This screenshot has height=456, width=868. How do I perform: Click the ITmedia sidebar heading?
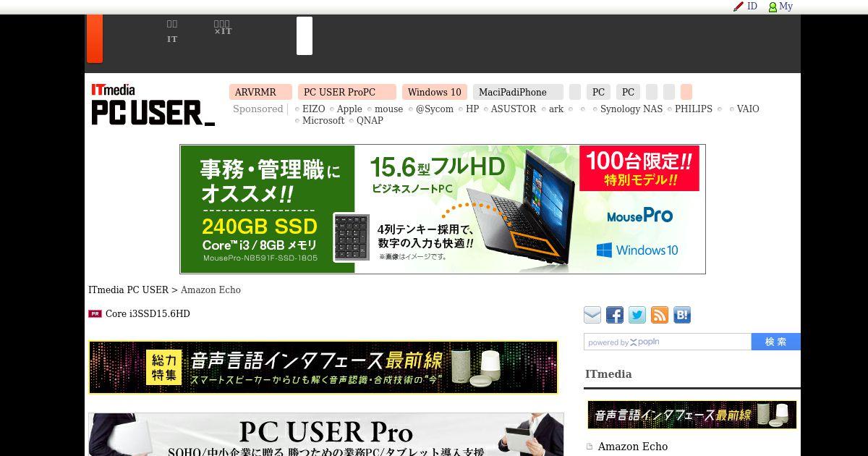tap(608, 374)
